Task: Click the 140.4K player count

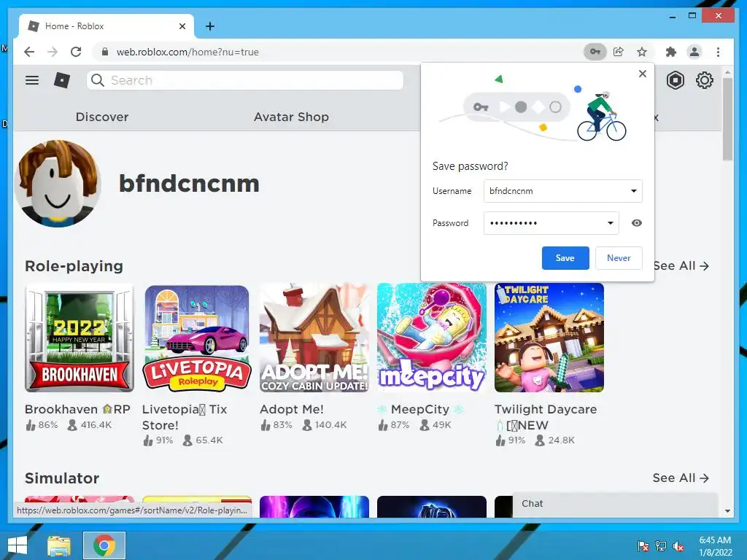Action: [325, 425]
